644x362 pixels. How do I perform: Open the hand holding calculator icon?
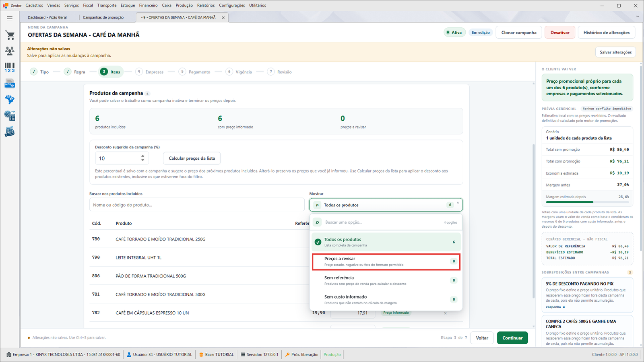pos(10,132)
